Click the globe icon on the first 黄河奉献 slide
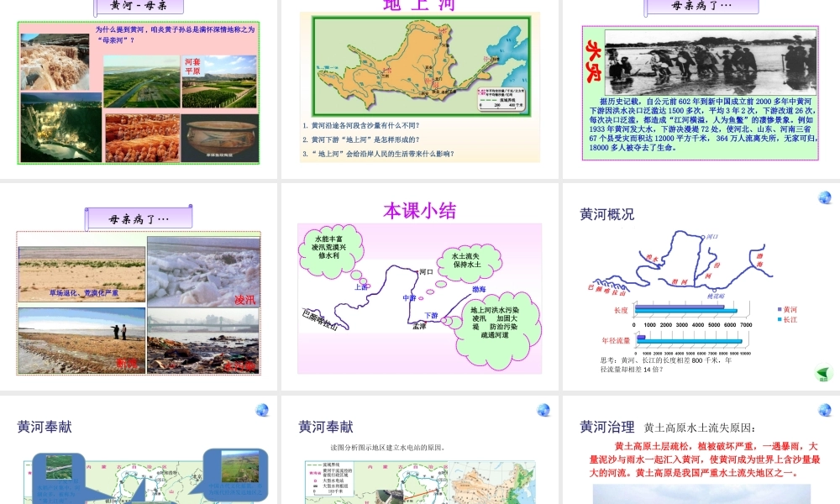This screenshot has height=504, width=840. [x=262, y=410]
